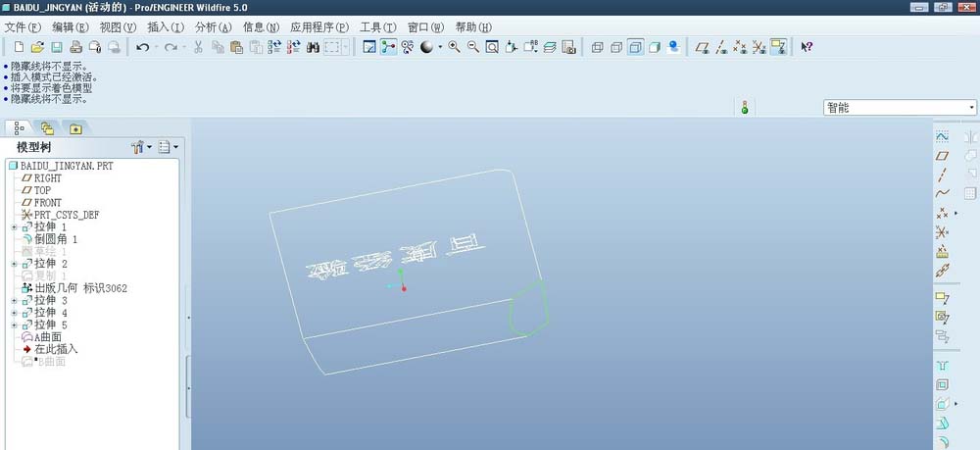Select the Datum Plane tool in the right toolbar
980x450 pixels.
tap(942, 156)
